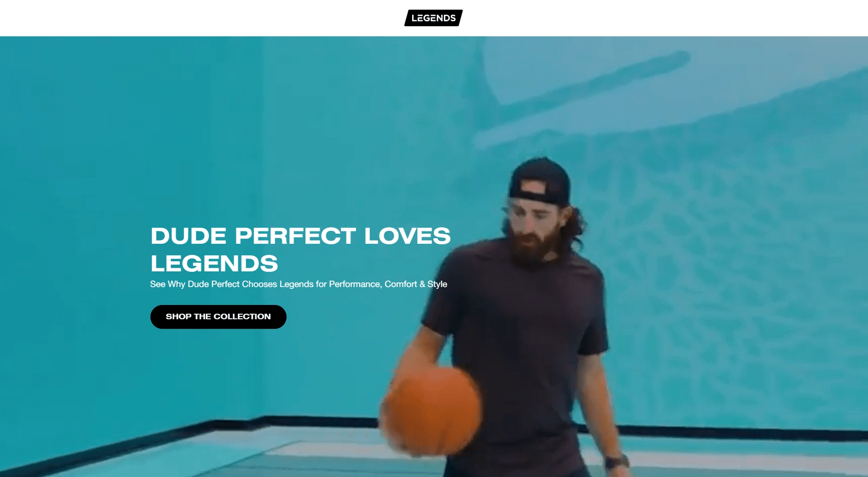Screen dimensions: 868x477
Task: Select the Dude Perfect Loves Legends headline
Action: click(x=300, y=249)
